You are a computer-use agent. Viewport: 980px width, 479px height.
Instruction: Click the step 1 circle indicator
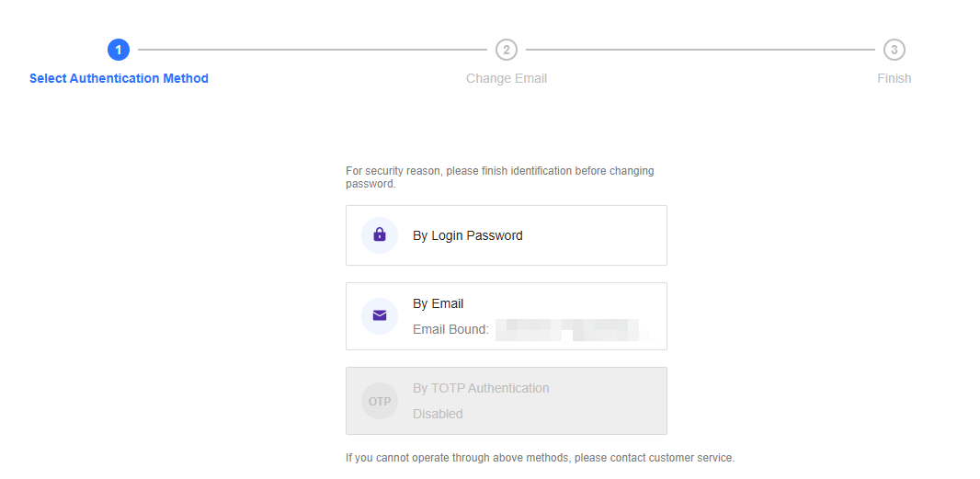[118, 50]
